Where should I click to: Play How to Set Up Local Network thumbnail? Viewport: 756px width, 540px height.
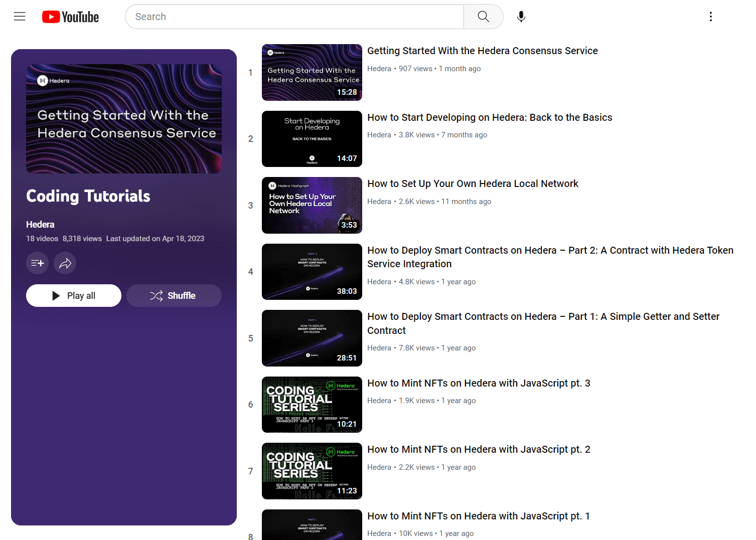[x=312, y=206]
